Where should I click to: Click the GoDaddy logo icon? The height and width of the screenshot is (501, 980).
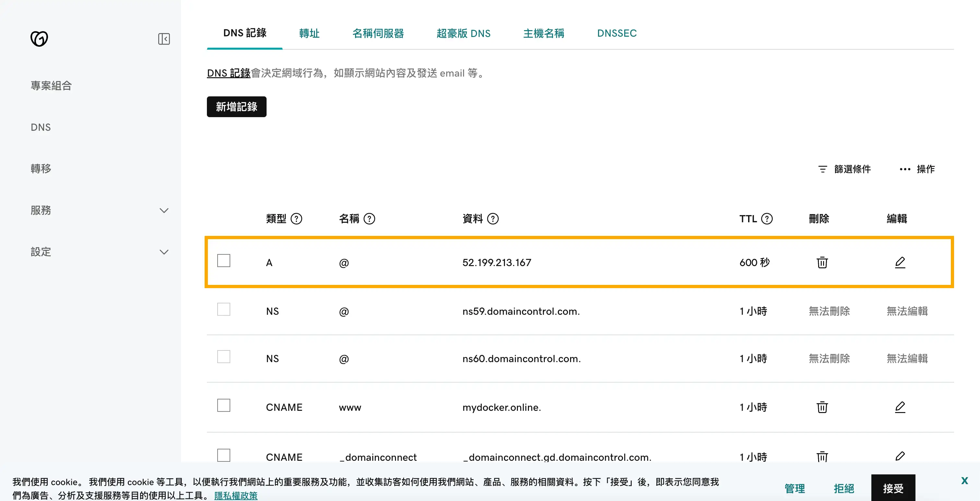pyautogui.click(x=39, y=38)
